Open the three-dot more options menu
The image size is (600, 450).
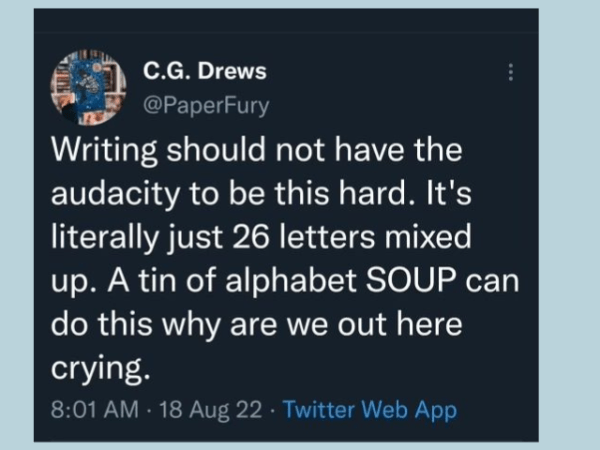[x=512, y=72]
